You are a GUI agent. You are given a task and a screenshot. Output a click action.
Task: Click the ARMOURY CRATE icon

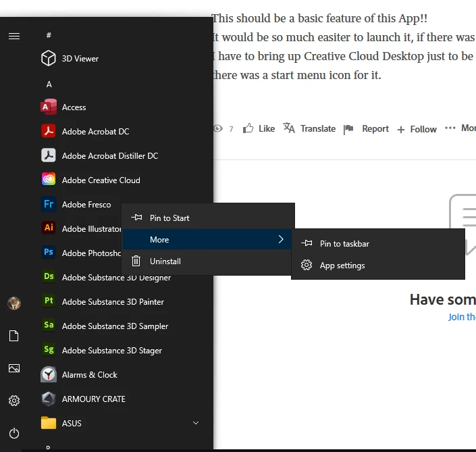pyautogui.click(x=48, y=399)
